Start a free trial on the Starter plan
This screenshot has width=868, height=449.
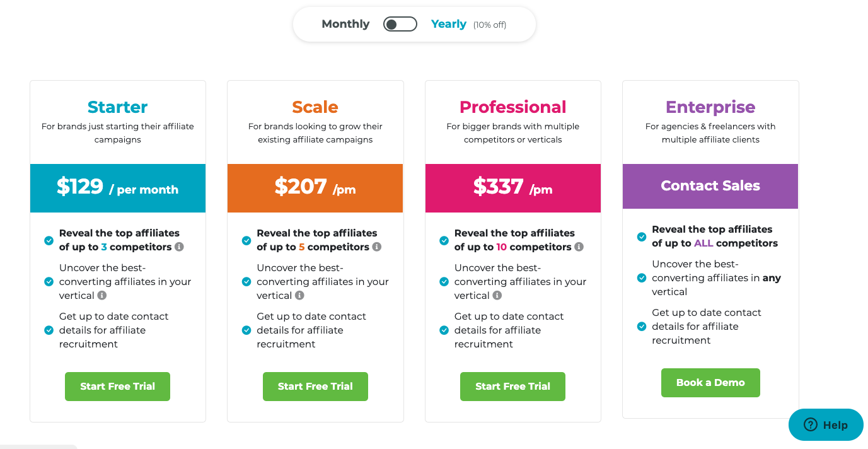tap(117, 386)
